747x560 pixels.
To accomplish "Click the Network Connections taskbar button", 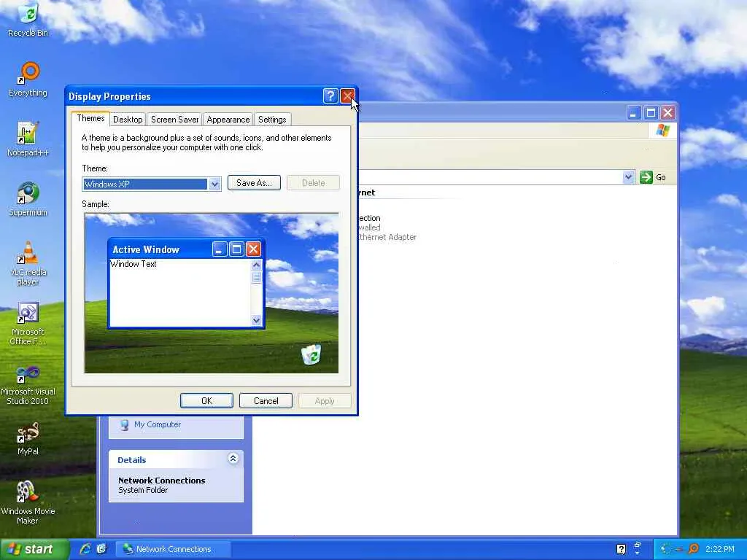I will (173, 549).
